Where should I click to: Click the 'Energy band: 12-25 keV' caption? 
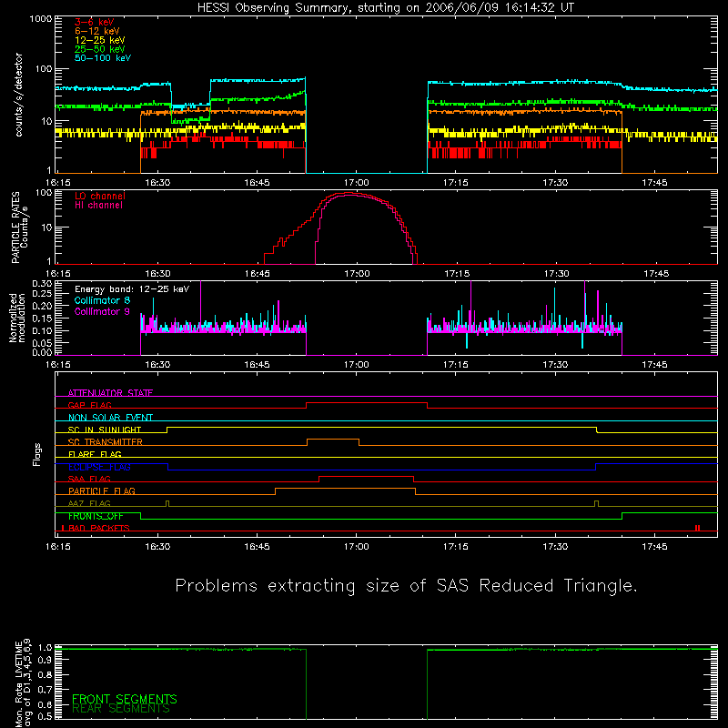[132, 289]
